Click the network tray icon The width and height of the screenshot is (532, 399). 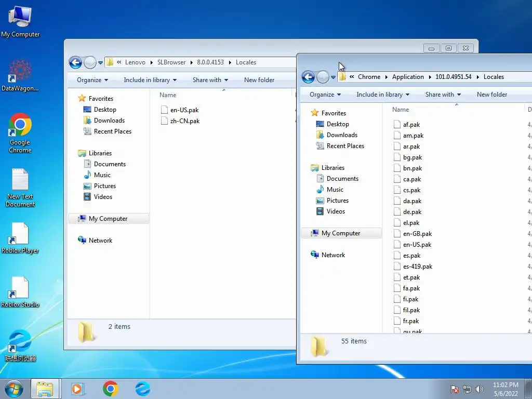click(467, 389)
